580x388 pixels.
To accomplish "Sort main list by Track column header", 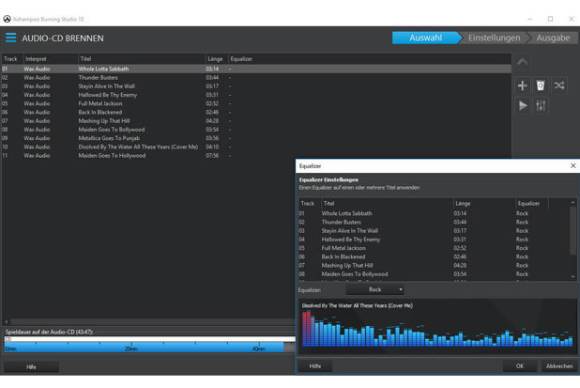I will pyautogui.click(x=11, y=59).
